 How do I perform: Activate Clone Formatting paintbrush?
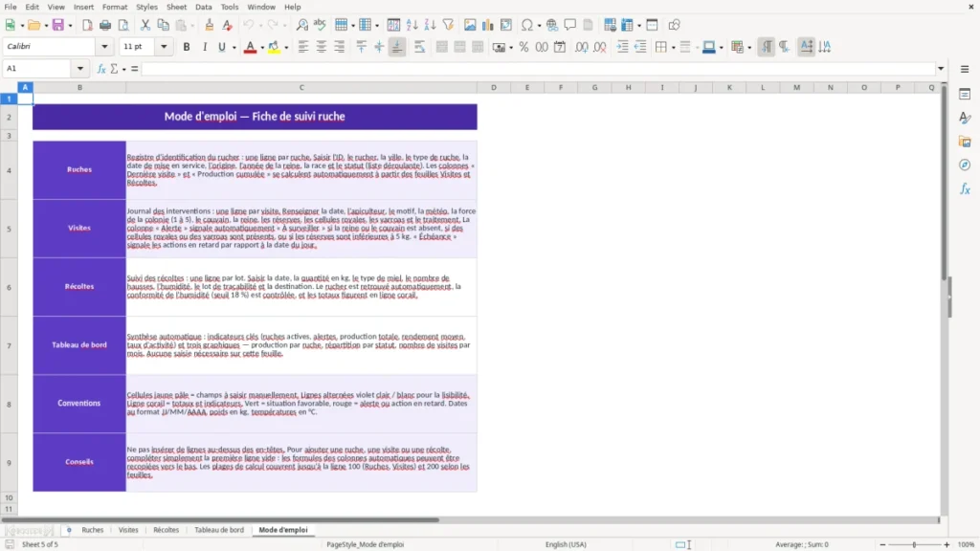(210, 25)
